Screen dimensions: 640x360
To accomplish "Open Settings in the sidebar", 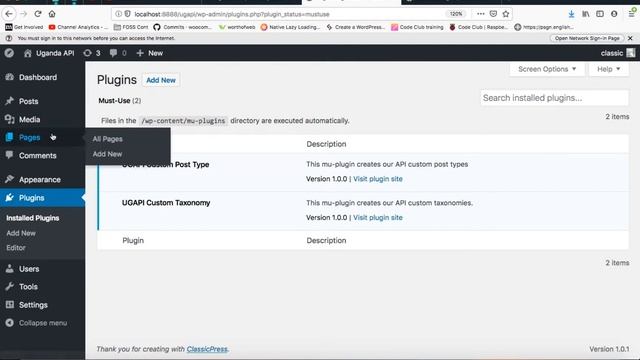I will pos(33,305).
